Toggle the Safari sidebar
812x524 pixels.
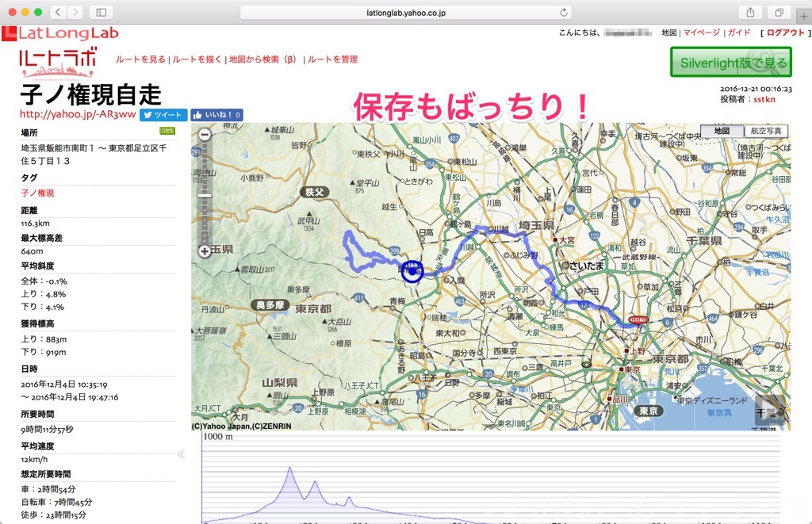pos(101,12)
